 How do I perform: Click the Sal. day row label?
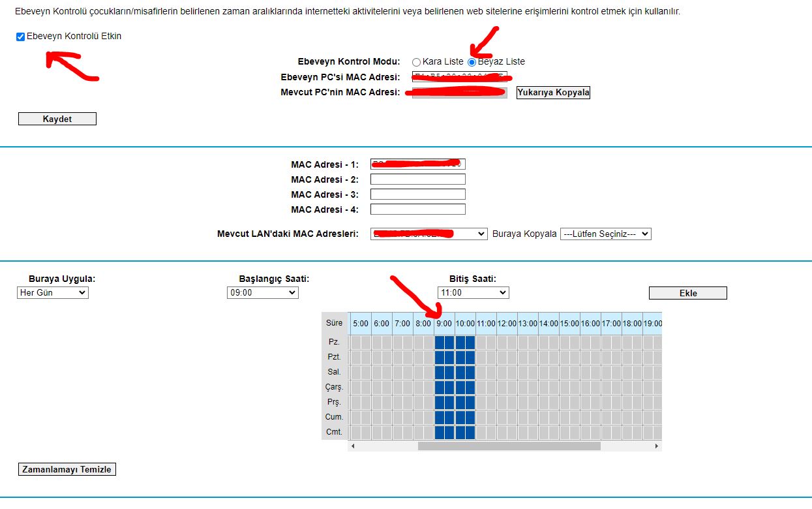335,372
